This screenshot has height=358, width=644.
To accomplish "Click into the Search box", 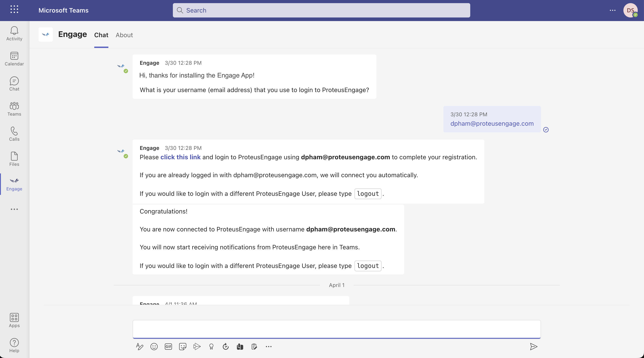I will pos(321,10).
